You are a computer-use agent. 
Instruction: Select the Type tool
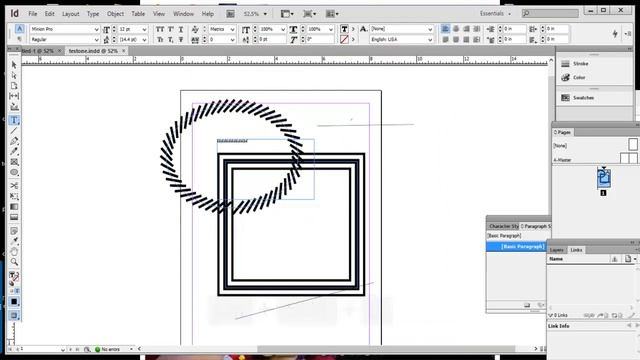click(14, 120)
